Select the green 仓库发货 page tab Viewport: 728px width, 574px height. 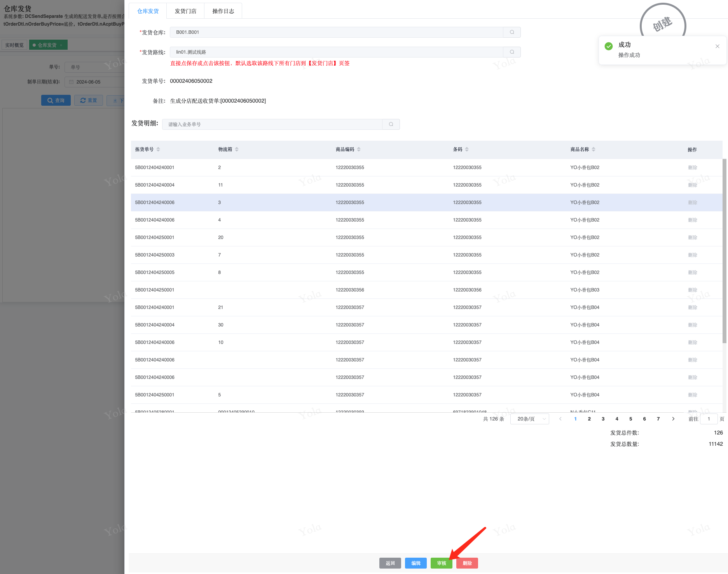pos(48,45)
